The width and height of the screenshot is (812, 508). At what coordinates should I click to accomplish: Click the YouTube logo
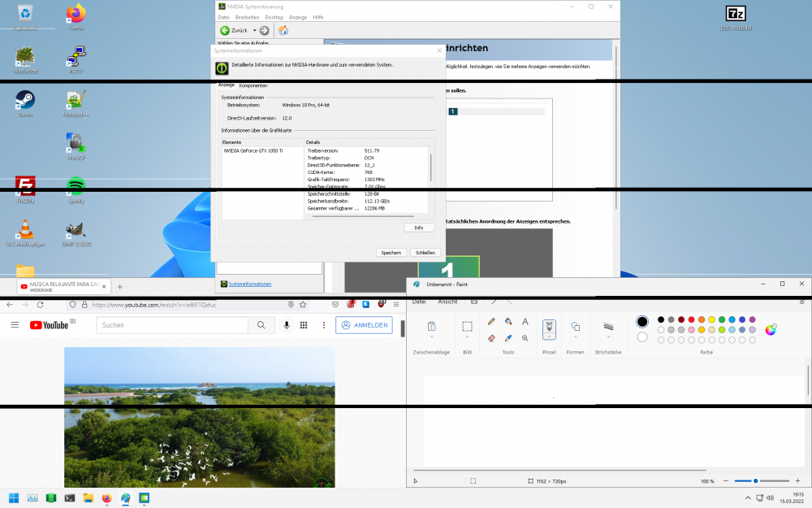tap(50, 325)
